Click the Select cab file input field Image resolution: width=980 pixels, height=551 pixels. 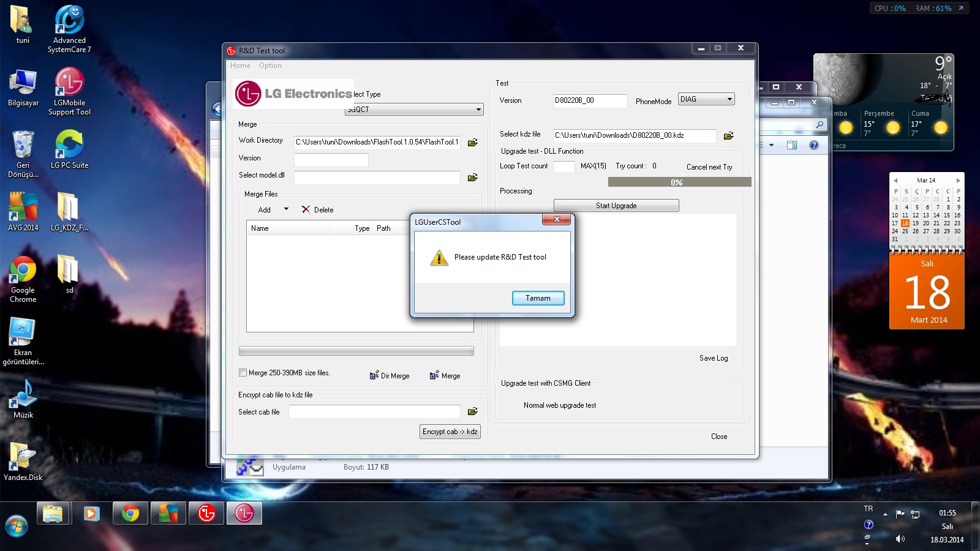[374, 411]
